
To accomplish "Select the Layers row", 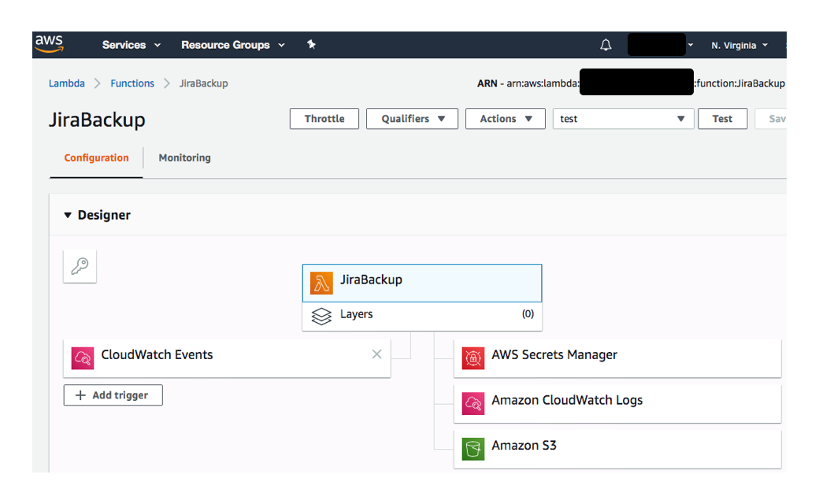I will [422, 316].
